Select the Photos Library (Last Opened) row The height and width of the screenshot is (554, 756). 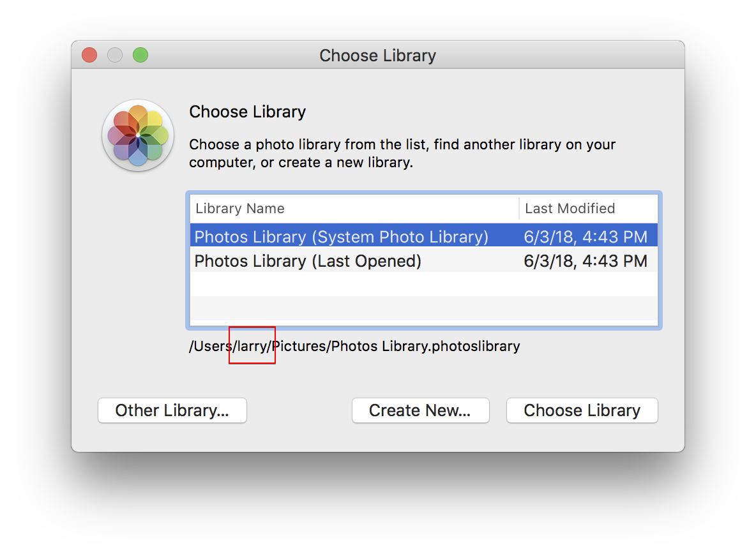click(x=308, y=261)
